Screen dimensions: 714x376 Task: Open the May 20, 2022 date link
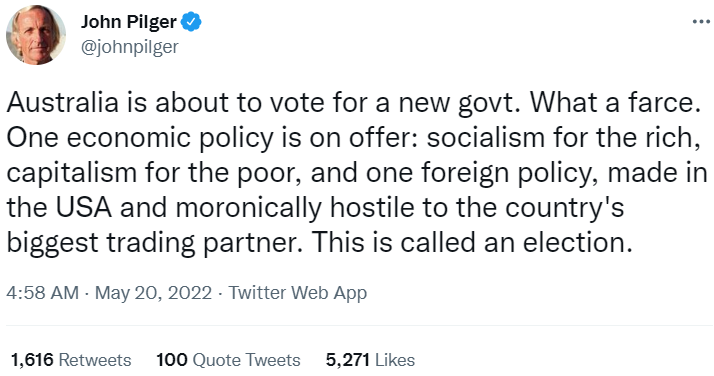(153, 293)
